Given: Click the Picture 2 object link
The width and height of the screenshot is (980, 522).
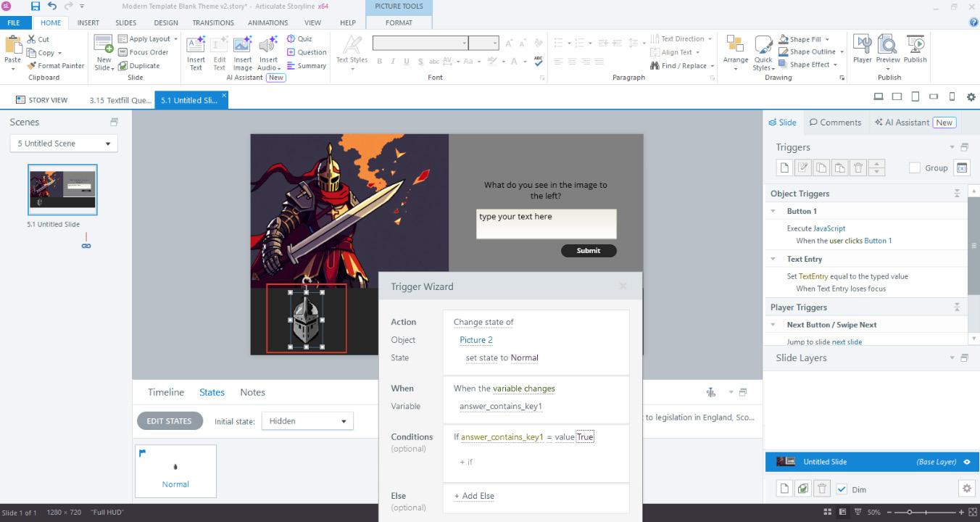Looking at the screenshot, I should coord(476,340).
